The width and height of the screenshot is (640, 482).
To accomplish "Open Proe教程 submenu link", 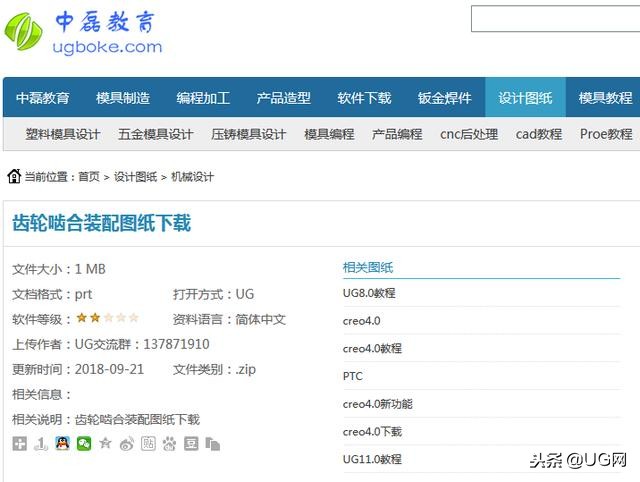I will (606, 134).
